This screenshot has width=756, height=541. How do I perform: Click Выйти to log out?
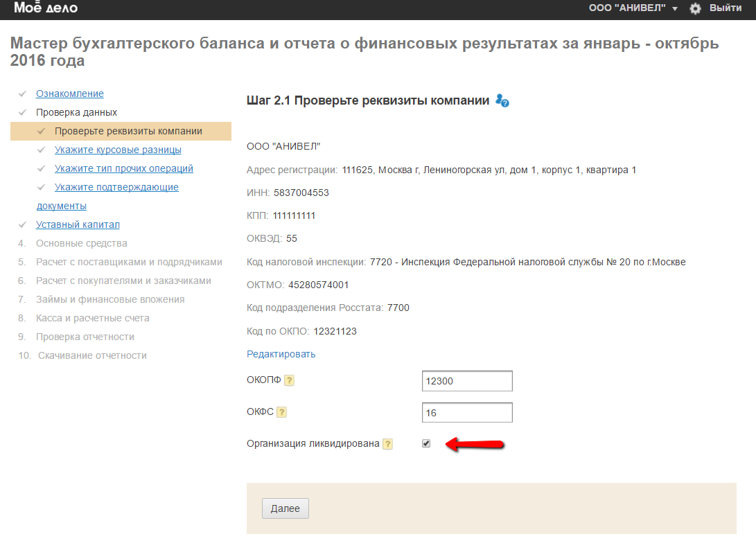click(x=726, y=8)
